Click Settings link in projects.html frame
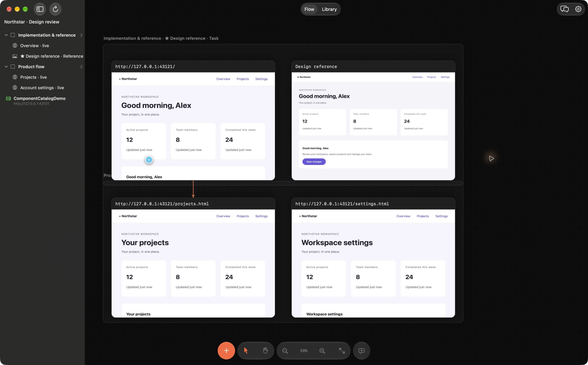 click(261, 216)
